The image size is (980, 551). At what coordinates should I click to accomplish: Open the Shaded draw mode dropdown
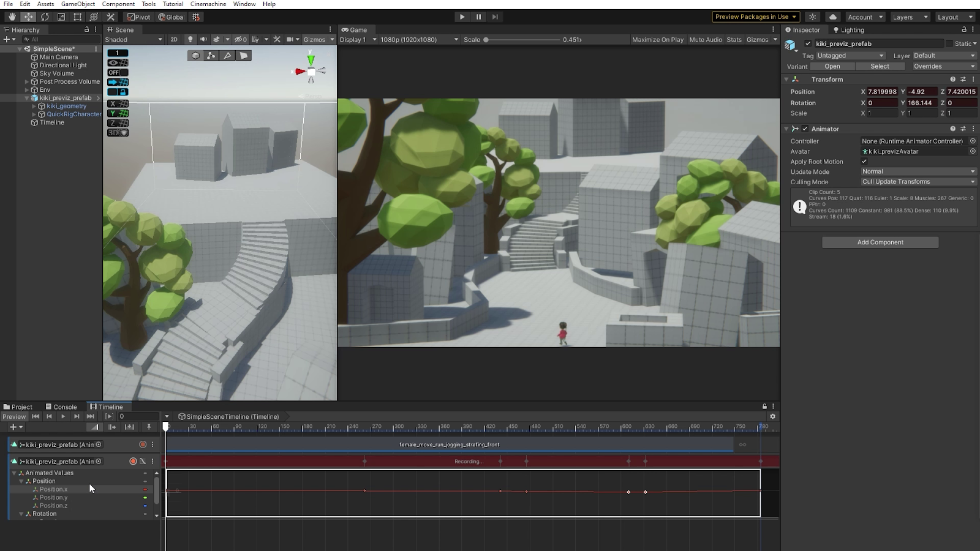pyautogui.click(x=134, y=40)
